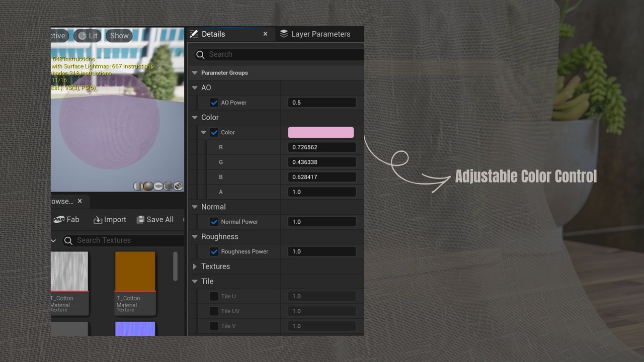Close the content browser tab
The width and height of the screenshot is (644, 362).
click(79, 201)
